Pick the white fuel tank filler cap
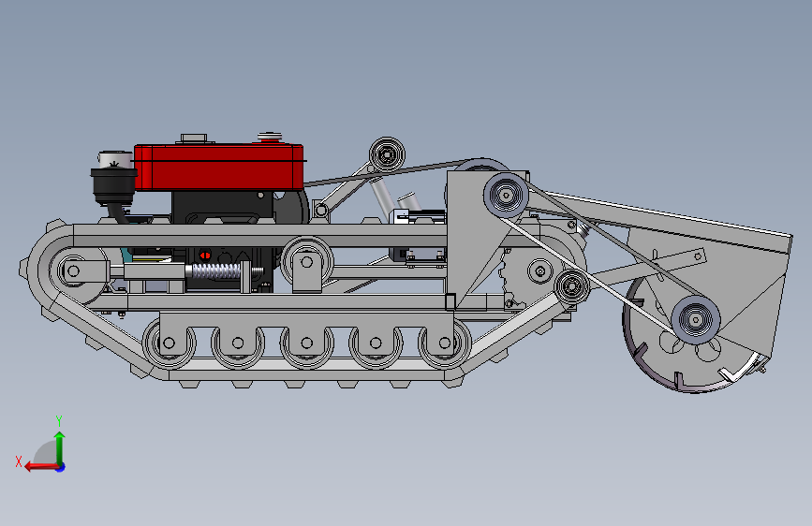812x526 pixels. pos(270,138)
